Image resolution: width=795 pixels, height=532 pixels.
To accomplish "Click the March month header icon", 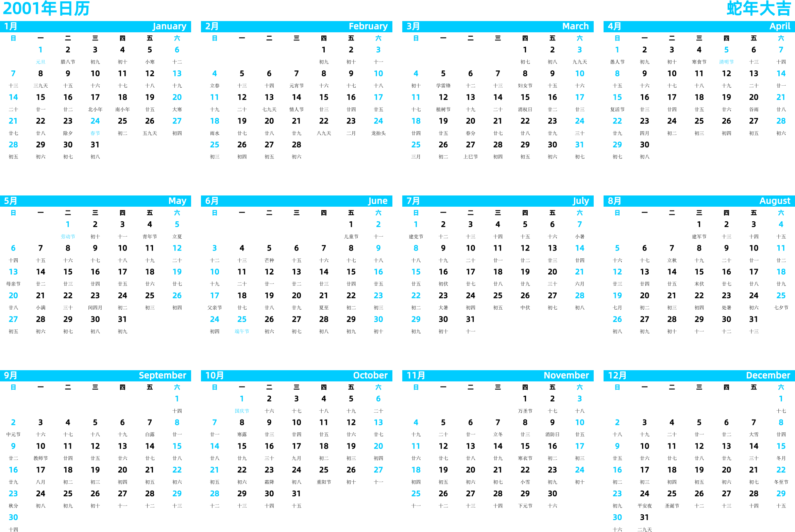I will pyautogui.click(x=496, y=29).
